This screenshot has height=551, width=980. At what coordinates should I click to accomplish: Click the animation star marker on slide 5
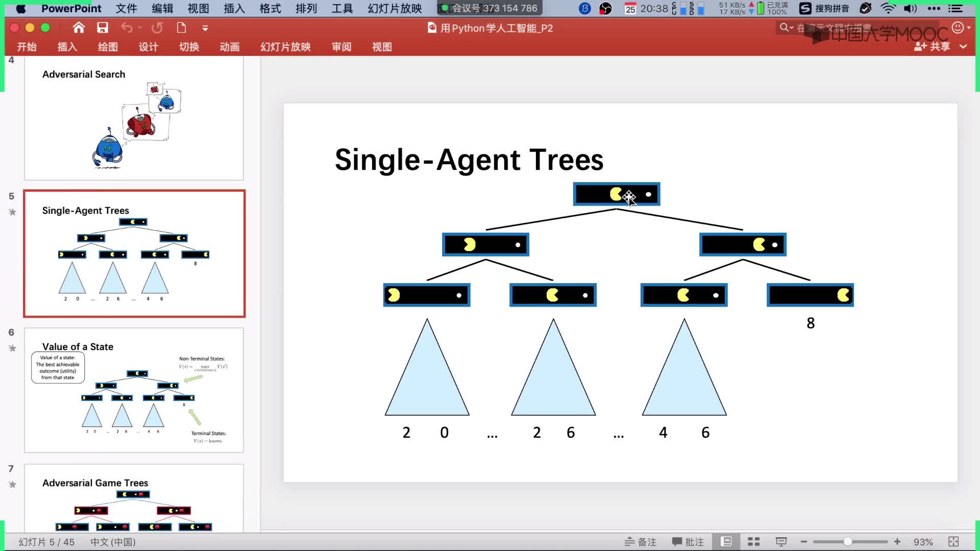click(x=12, y=212)
